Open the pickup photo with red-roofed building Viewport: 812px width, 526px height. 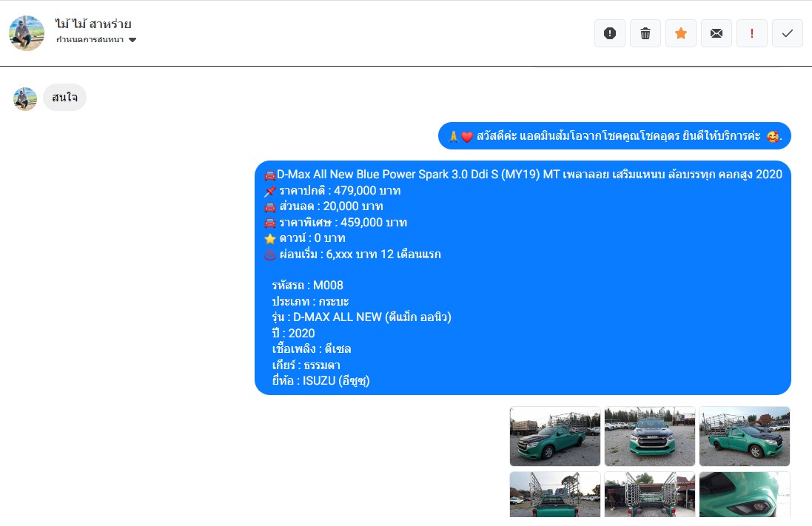click(x=745, y=436)
